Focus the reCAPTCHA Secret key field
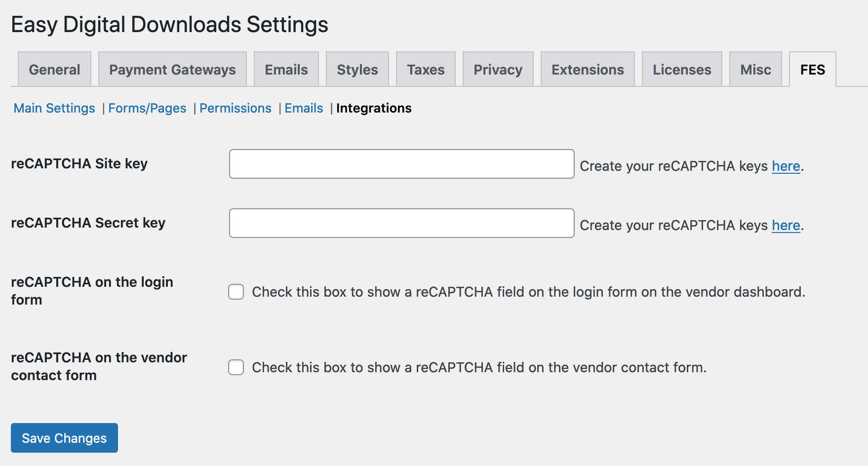The image size is (868, 466). tap(401, 223)
